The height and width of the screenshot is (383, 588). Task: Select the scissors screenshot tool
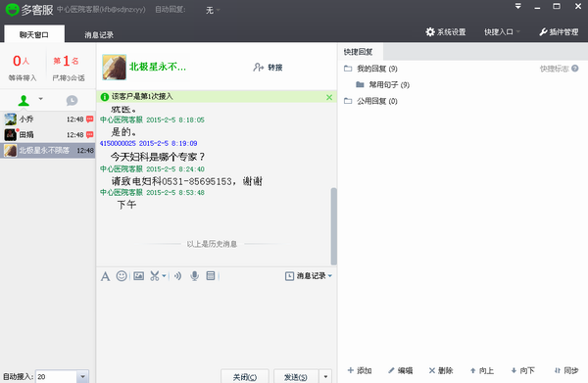pyautogui.click(x=155, y=276)
